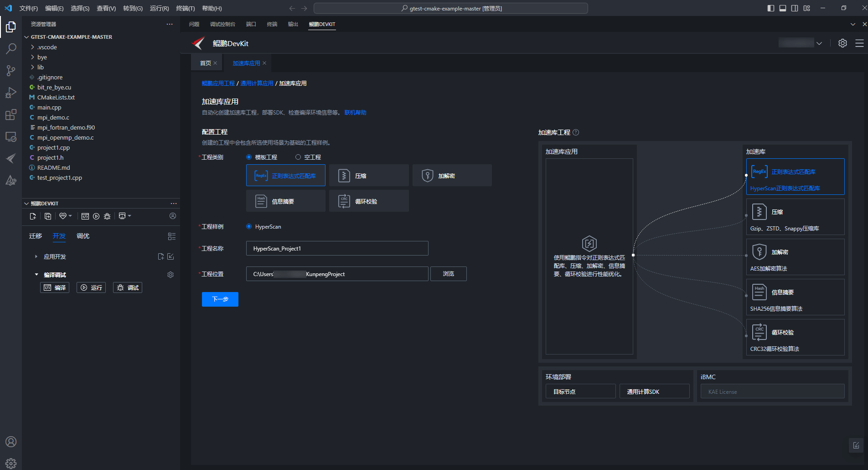Expand the lib folder
Screen dimensions: 868x470
[x=33, y=67]
